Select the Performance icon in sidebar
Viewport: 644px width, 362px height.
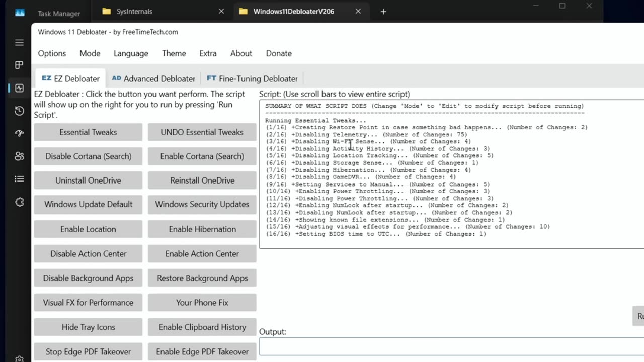19,88
